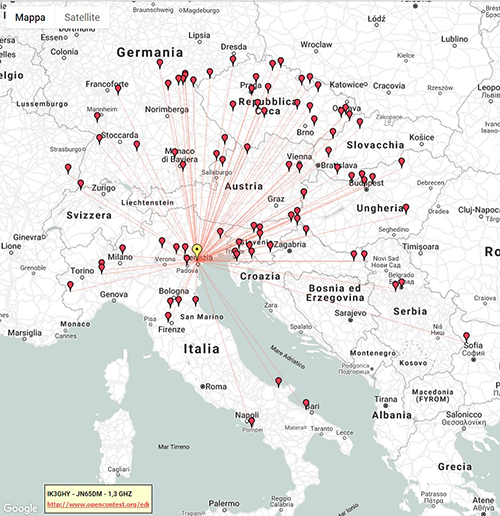Click the red marker near Francoforte
The height and width of the screenshot is (516, 500).
coord(118,90)
